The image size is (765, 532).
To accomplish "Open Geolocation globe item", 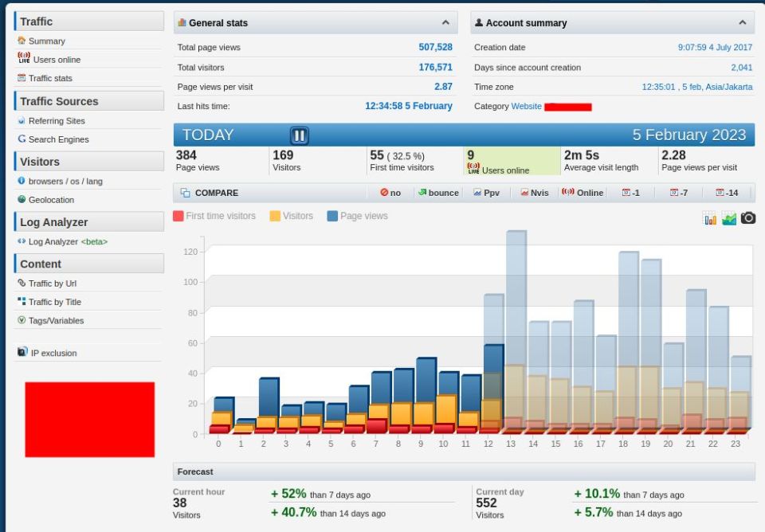I will point(46,199).
